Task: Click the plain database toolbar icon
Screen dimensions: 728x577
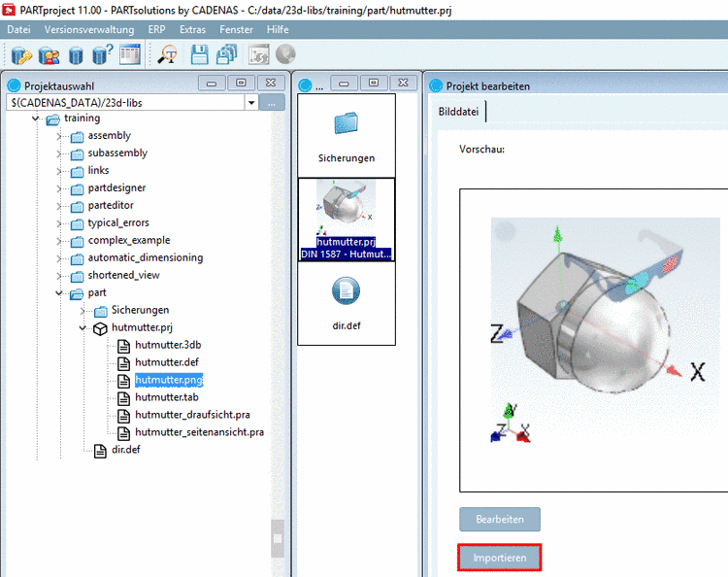Action: click(76, 55)
